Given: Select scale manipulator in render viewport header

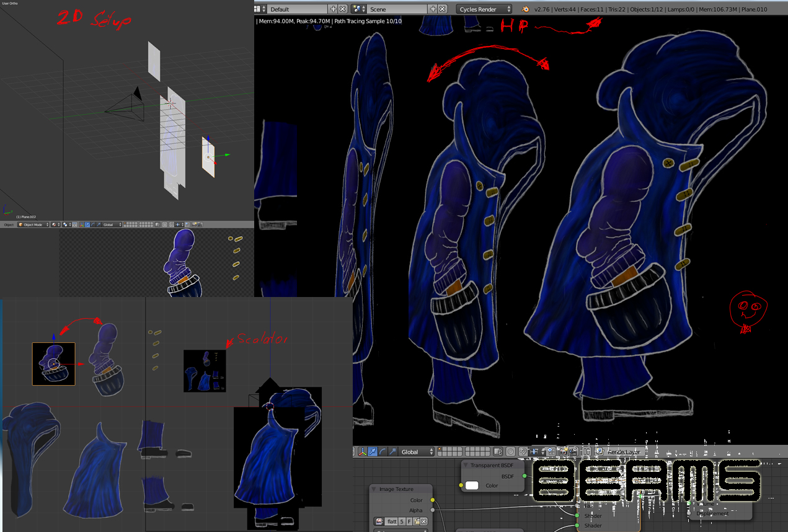Looking at the screenshot, I should (x=393, y=451).
